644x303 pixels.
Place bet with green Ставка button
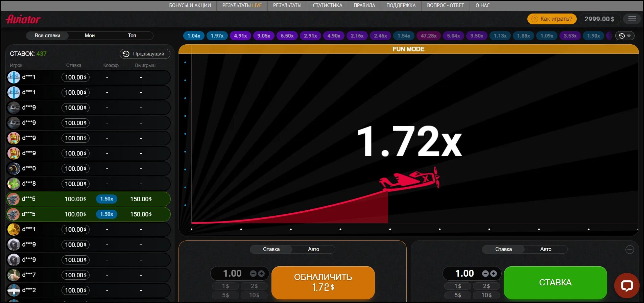pos(555,282)
